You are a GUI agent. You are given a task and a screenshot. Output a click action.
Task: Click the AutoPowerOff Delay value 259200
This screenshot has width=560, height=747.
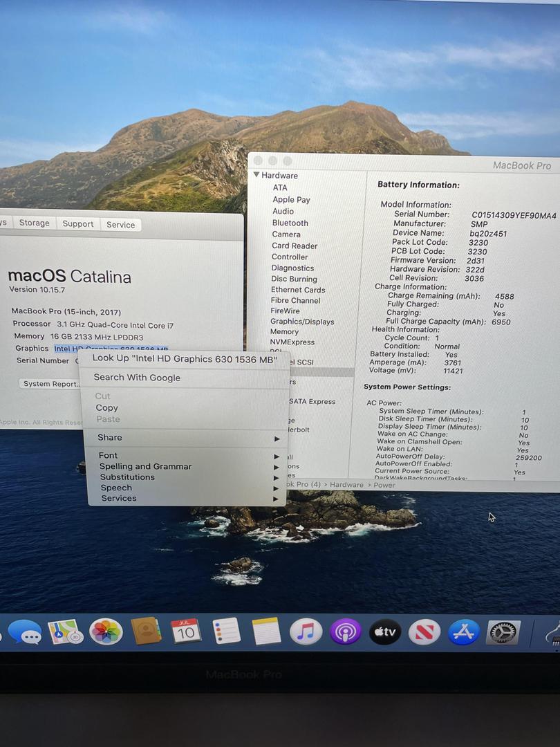(529, 458)
